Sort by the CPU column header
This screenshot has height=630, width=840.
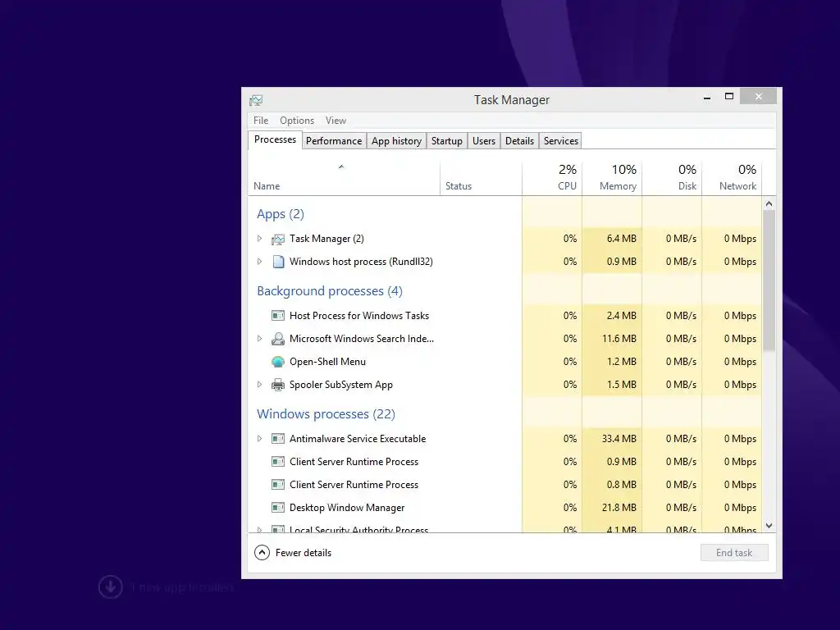pos(552,178)
